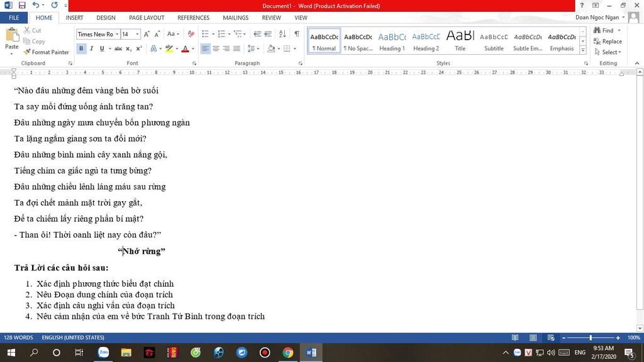This screenshot has height=362, width=644.
Task: Decrease font size with Shrink Font
Action: [x=157, y=34]
